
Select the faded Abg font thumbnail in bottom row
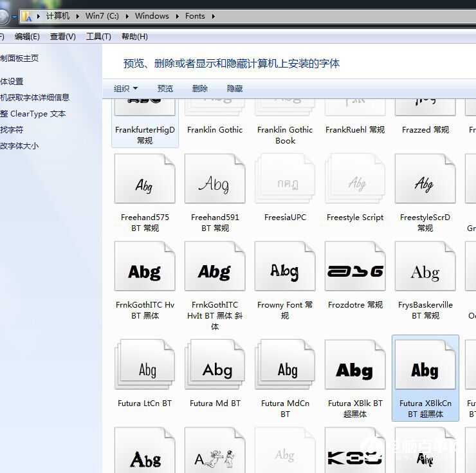coord(285,450)
